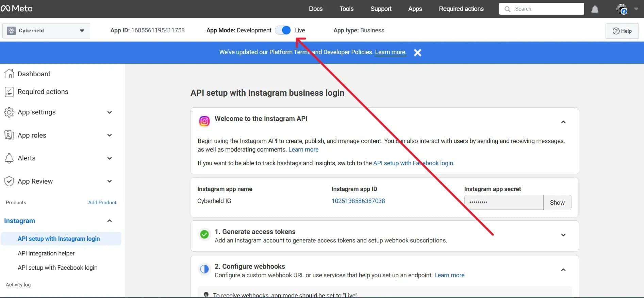Image resolution: width=644 pixels, height=298 pixels.
Task: Click the Required actions checklist icon
Action: point(9,92)
